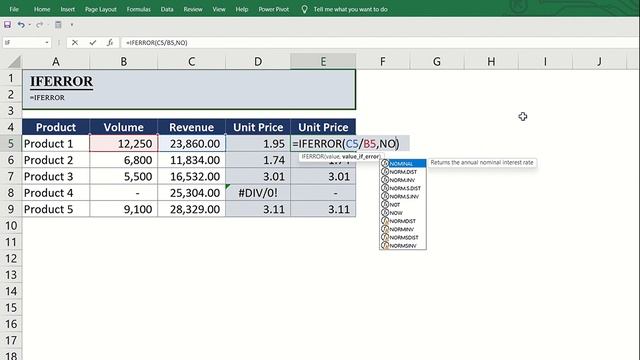640x360 pixels.
Task: Select NOMINAL in function autocomplete list
Action: coord(403,163)
